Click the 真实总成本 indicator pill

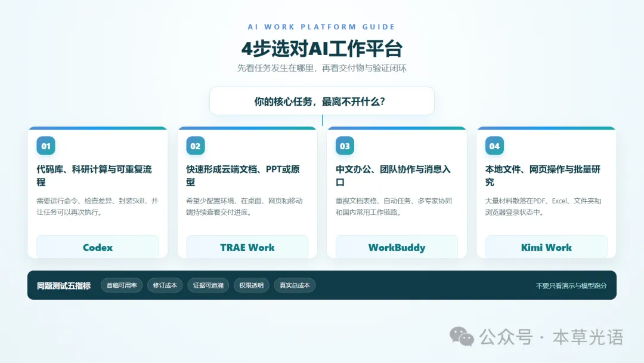[x=295, y=285]
